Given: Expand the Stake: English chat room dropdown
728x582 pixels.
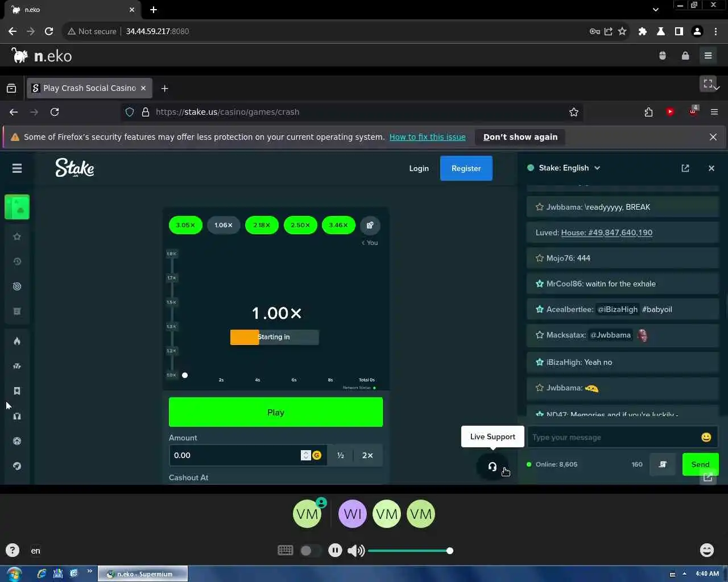Looking at the screenshot, I should [597, 168].
